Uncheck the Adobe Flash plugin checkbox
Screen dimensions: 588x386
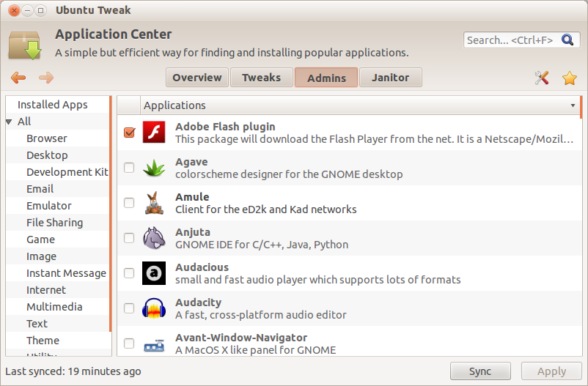(129, 133)
